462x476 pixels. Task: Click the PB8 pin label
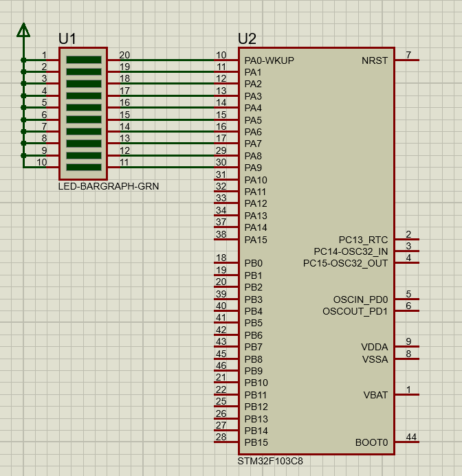click(254, 359)
